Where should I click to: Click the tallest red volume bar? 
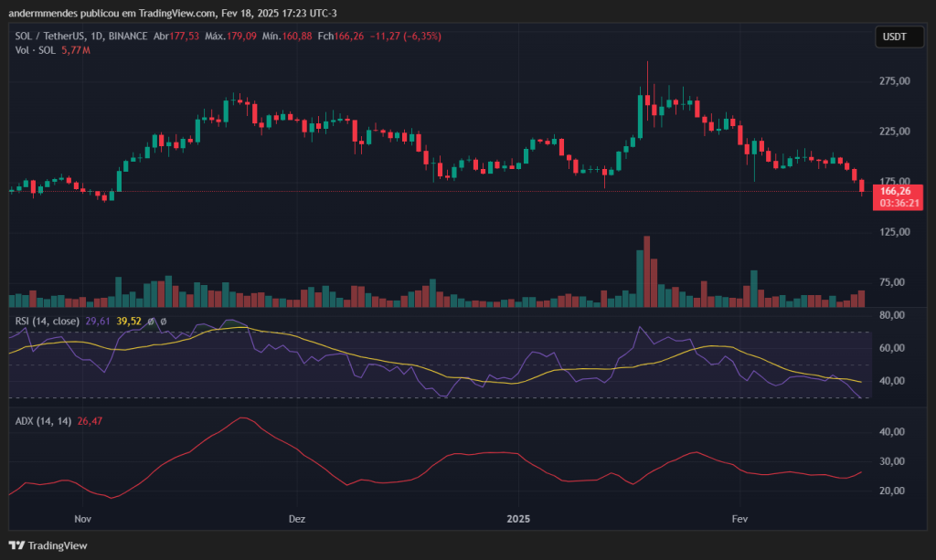(647, 272)
